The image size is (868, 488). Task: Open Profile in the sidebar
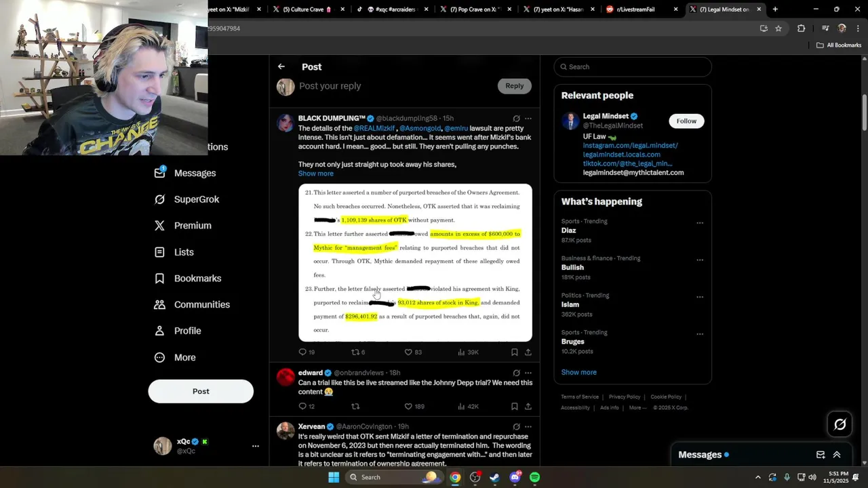tap(178, 331)
